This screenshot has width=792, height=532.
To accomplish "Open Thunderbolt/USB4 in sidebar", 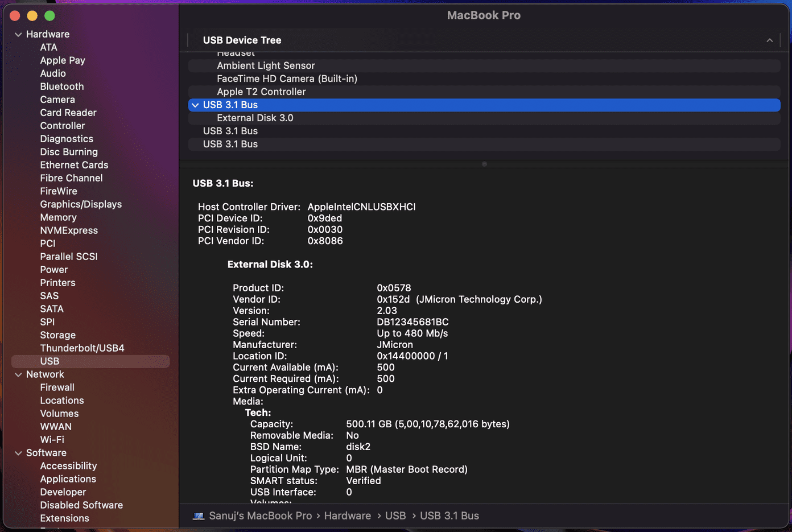I will click(82, 348).
